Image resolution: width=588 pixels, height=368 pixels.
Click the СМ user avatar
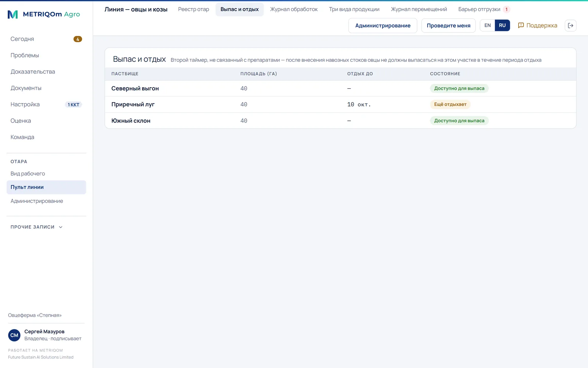[14, 335]
